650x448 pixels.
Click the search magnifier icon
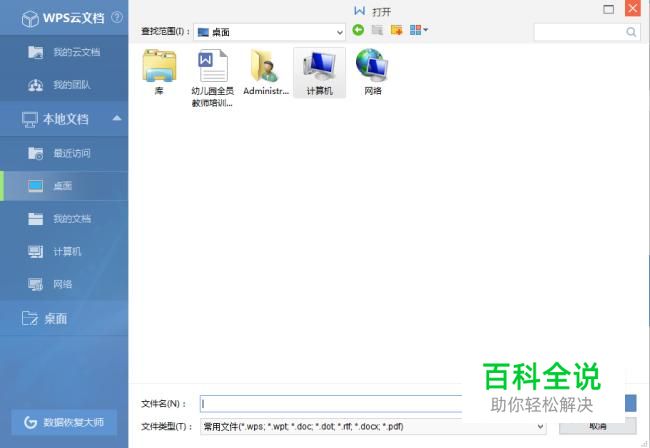coord(631,32)
